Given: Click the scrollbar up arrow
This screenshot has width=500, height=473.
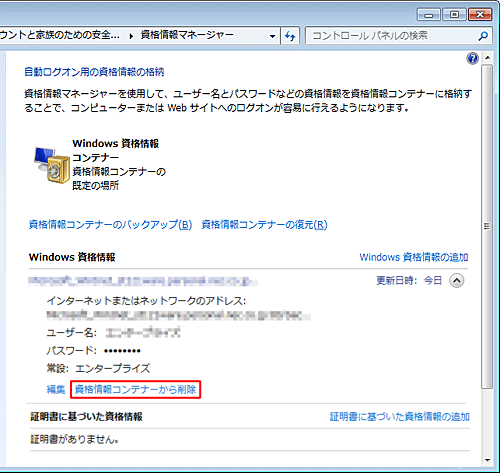Looking at the screenshot, I should click(487, 58).
